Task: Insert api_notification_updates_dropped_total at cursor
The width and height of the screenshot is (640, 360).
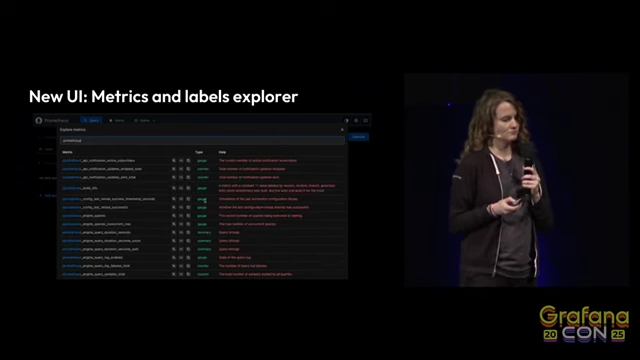Action: click(181, 169)
